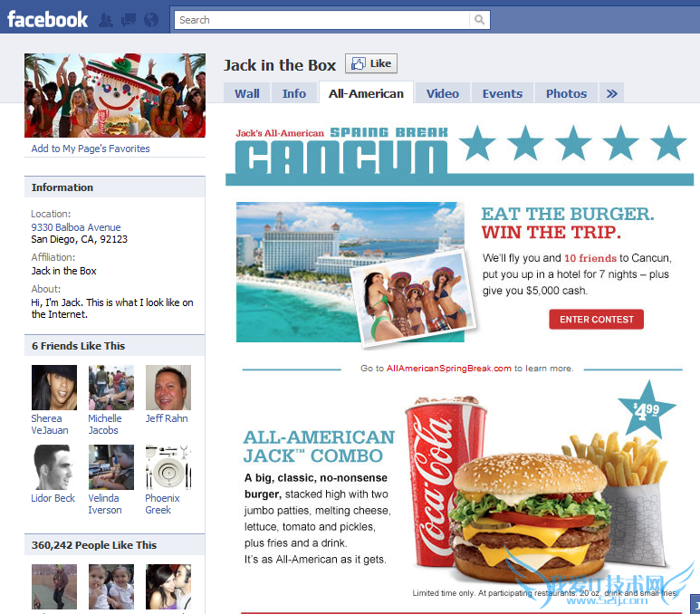700x614 pixels.
Task: Click the All-American Jack Combo heading
Action: [x=319, y=446]
